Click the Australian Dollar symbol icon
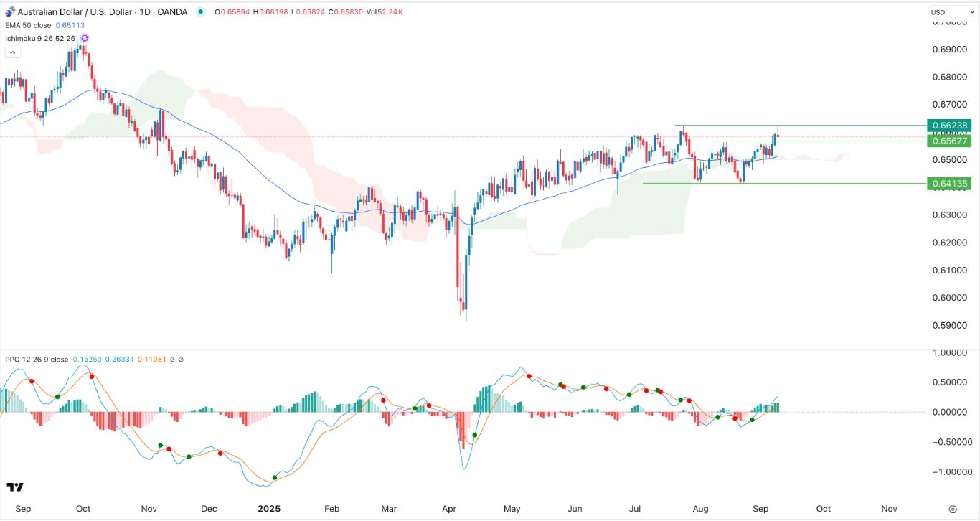 [10, 11]
